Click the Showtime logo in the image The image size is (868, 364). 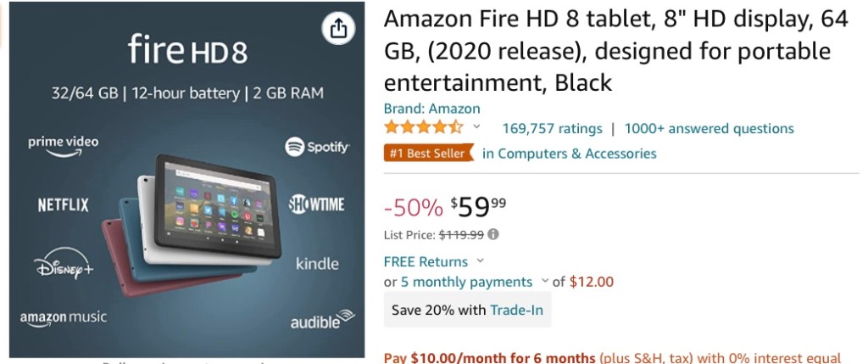(317, 204)
